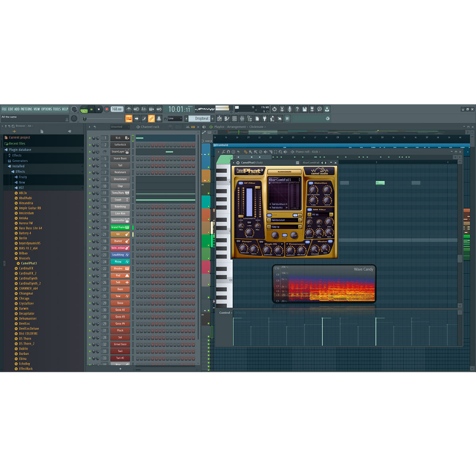Open the Unsorted channel filter dropdown
476x476 pixels.
coord(119,127)
